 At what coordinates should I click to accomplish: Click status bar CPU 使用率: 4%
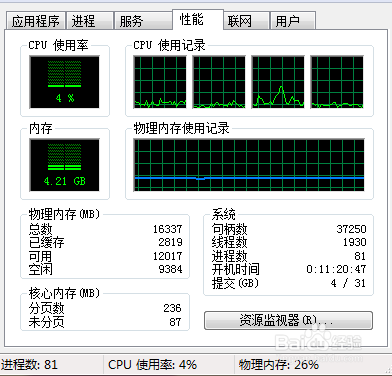click(152, 365)
